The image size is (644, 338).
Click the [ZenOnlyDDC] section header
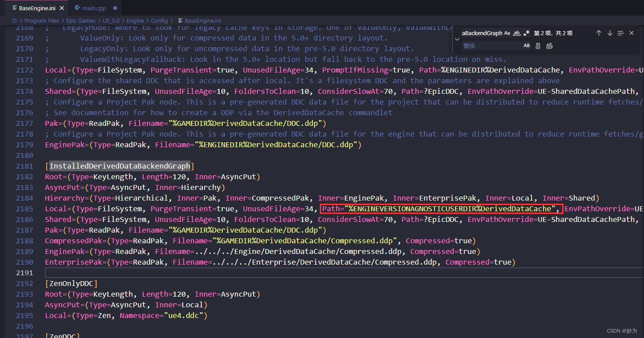pos(71,283)
